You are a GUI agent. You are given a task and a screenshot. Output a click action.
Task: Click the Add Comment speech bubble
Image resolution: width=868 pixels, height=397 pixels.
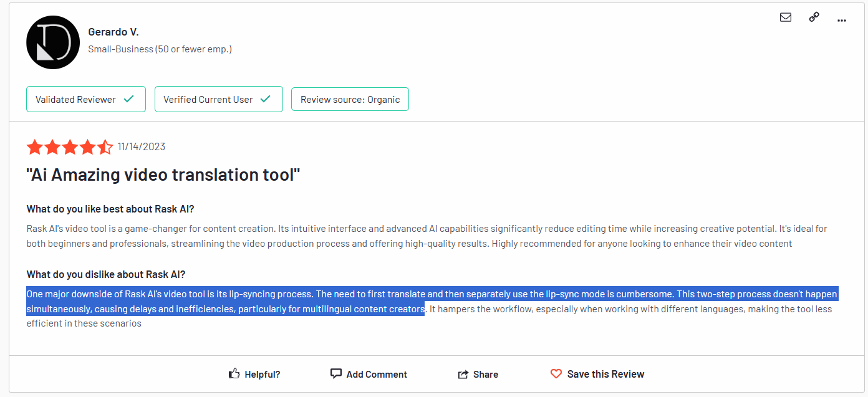pyautogui.click(x=336, y=374)
